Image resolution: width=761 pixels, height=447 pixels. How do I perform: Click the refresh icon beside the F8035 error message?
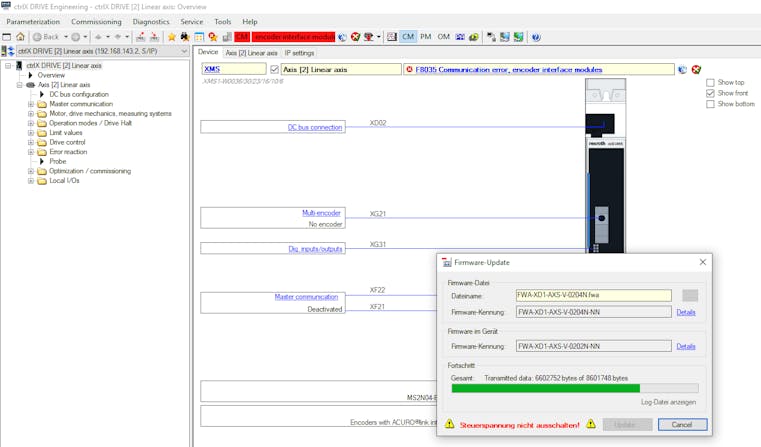[682, 69]
